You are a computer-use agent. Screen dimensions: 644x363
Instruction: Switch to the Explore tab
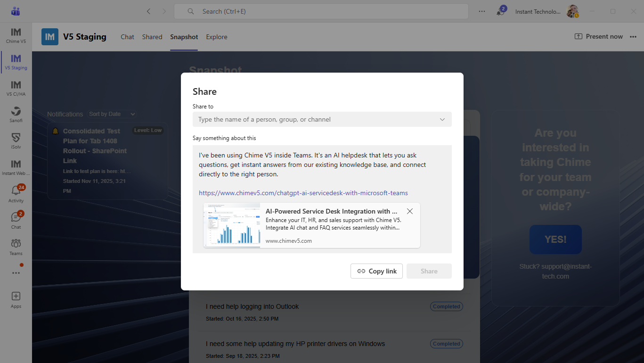(217, 37)
